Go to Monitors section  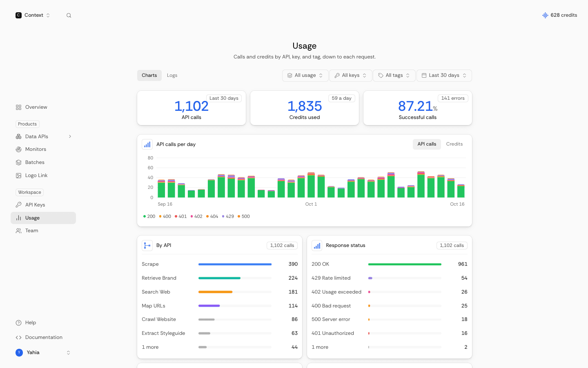pos(43,149)
